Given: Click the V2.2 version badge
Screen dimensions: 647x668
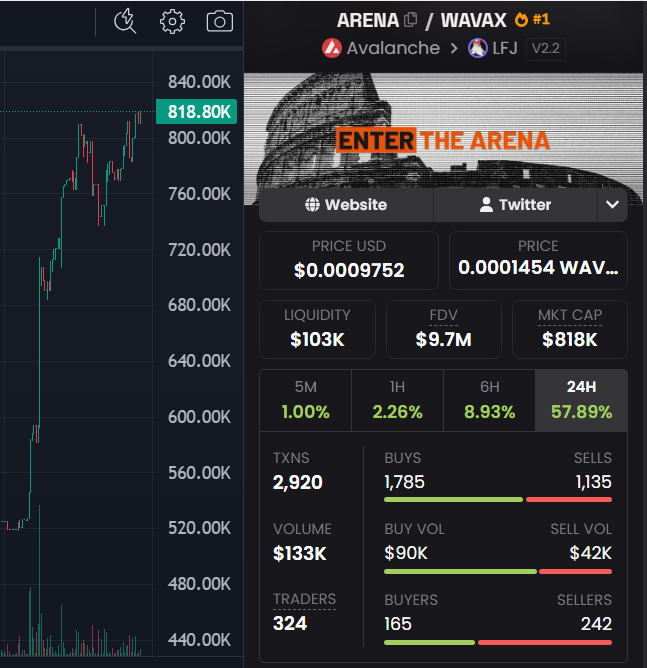Looking at the screenshot, I should click(546, 49).
